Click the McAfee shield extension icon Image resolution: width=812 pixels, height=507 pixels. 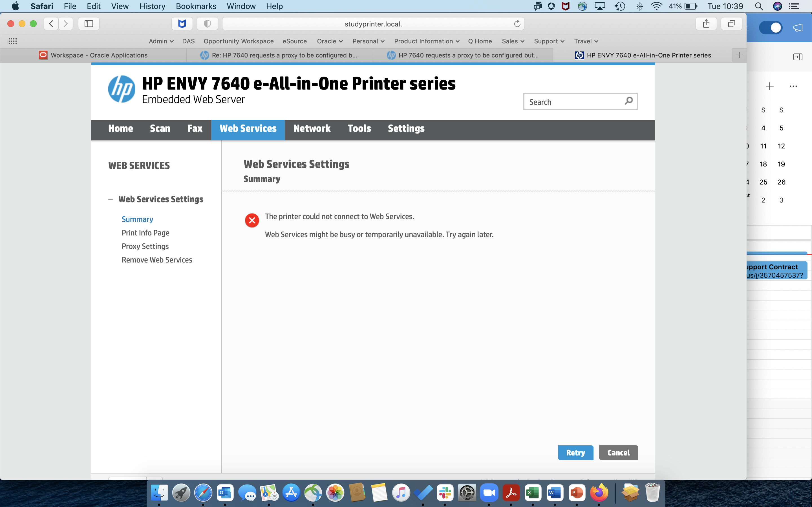[x=182, y=24]
